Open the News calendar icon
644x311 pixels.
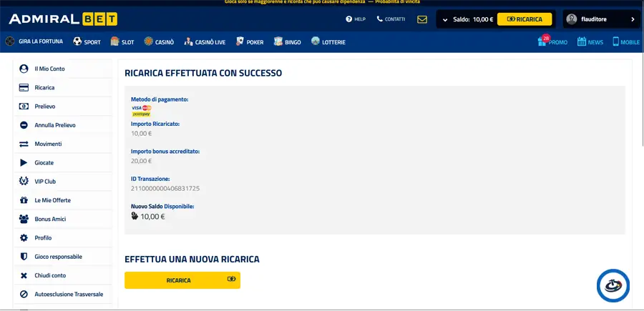582,41
